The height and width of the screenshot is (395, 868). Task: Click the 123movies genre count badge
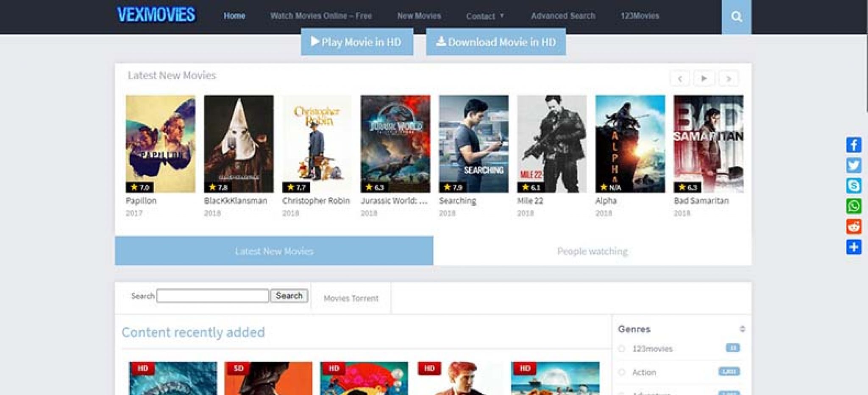(733, 348)
